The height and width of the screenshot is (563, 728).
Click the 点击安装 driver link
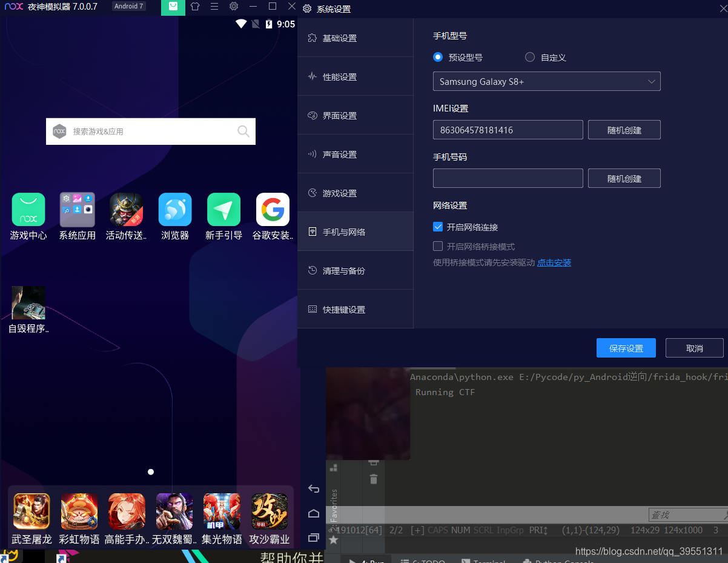click(x=554, y=263)
